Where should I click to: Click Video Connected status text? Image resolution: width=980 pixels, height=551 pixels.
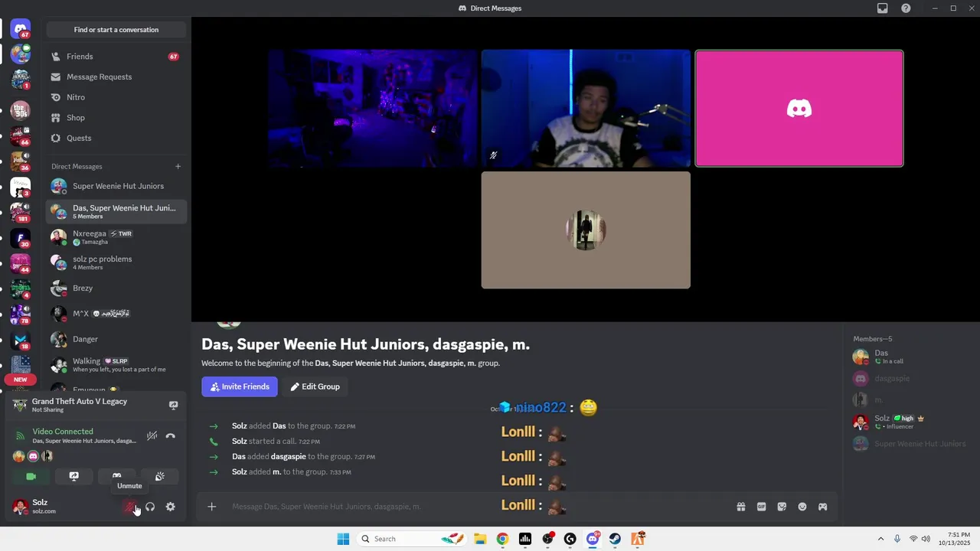coord(63,432)
